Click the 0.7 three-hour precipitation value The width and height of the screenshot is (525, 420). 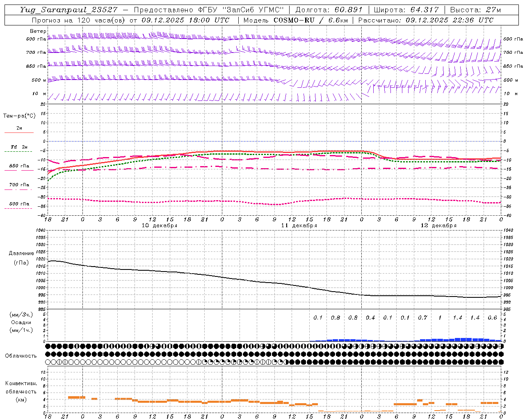423,317
